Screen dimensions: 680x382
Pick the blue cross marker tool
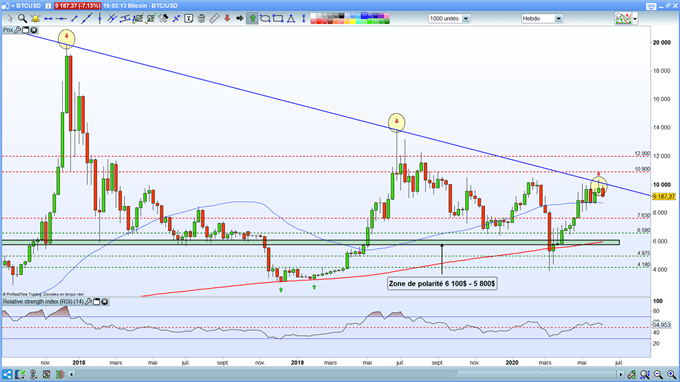[x=176, y=19]
